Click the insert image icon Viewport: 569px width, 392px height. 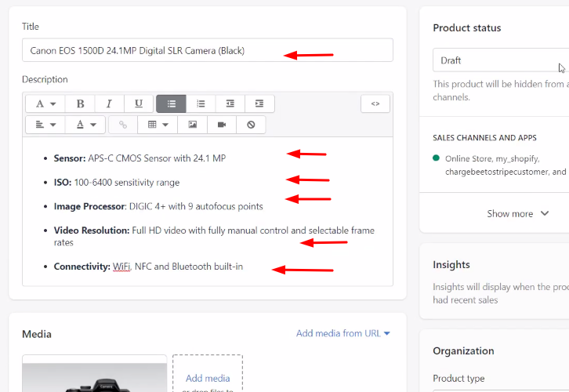click(x=192, y=125)
